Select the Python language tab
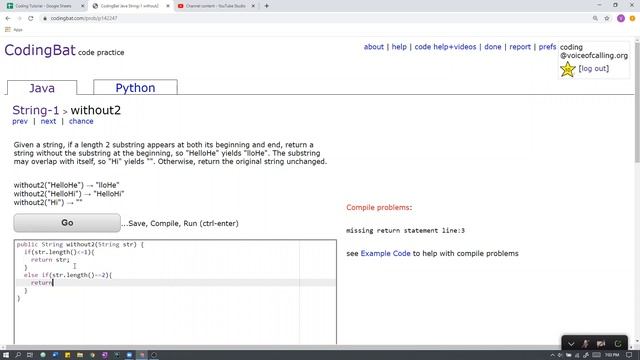The width and height of the screenshot is (640, 360). 135,87
